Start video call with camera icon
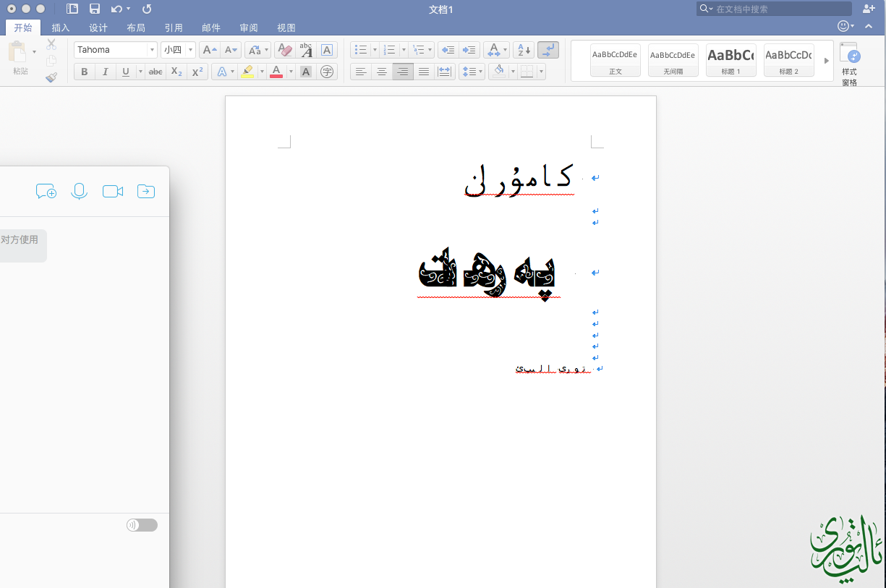The width and height of the screenshot is (886, 588). 113,192
